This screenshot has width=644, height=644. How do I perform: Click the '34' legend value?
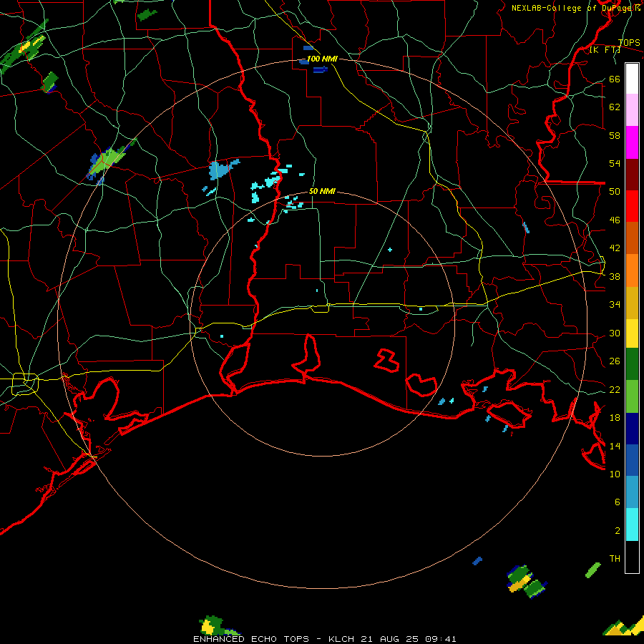(x=615, y=304)
